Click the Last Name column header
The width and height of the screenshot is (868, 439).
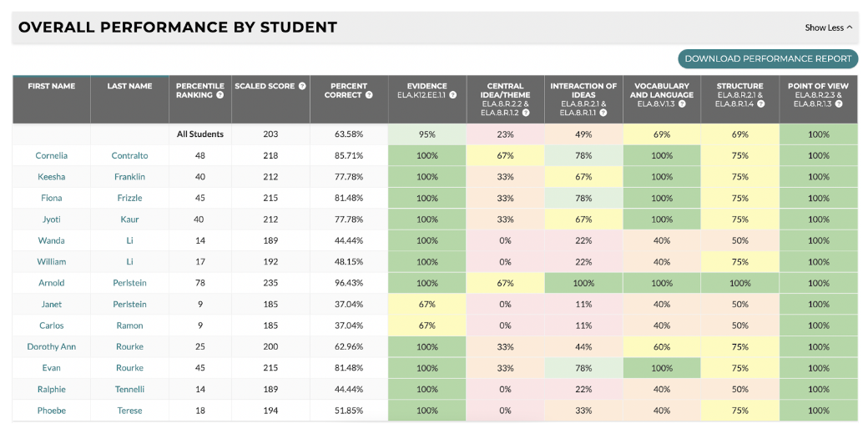pyautogui.click(x=129, y=86)
